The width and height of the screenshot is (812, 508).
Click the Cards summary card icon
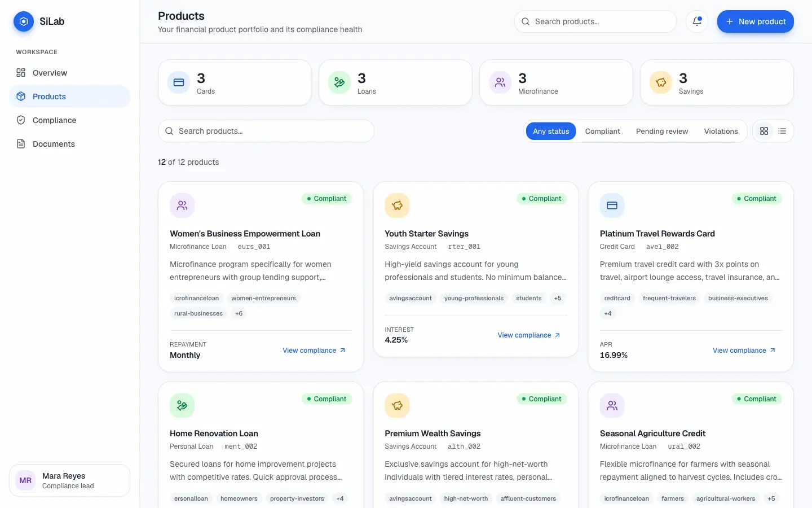tap(179, 82)
